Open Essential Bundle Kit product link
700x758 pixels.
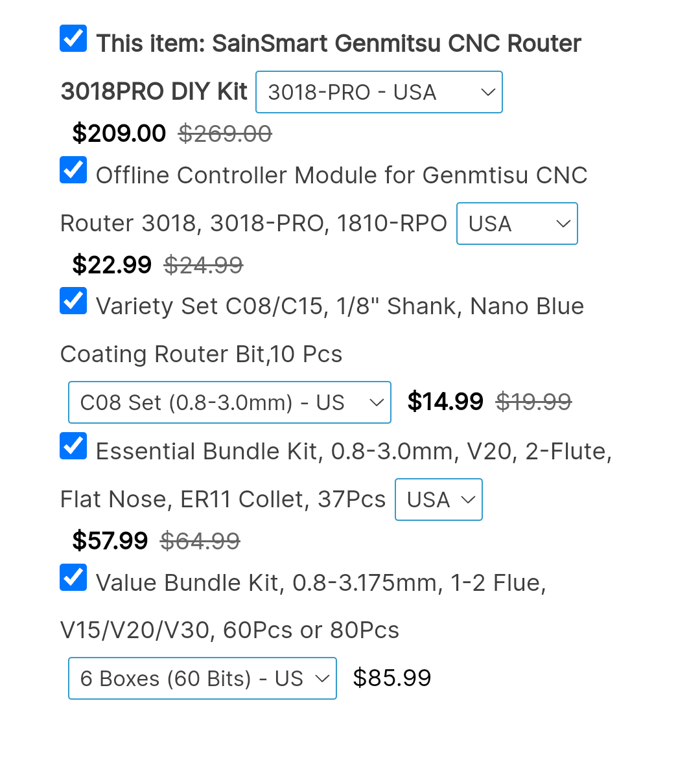tap(353, 452)
